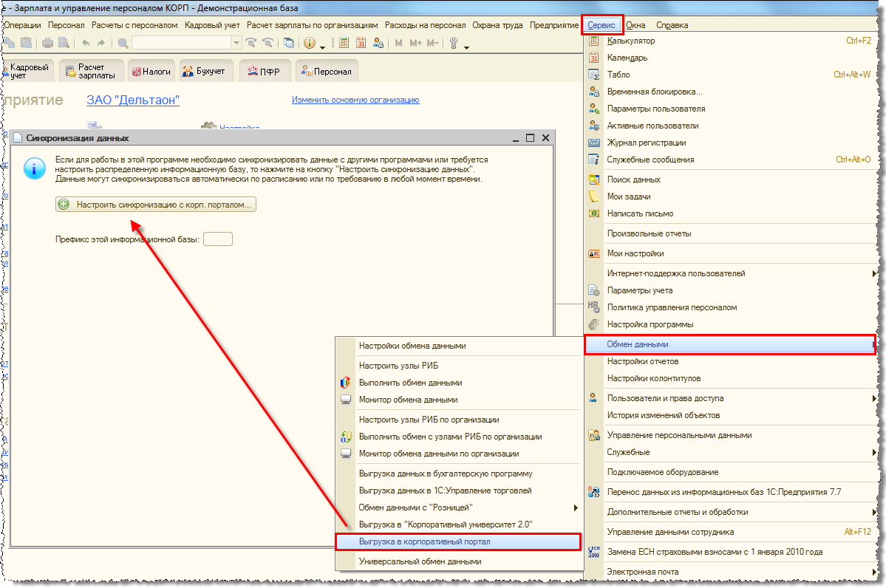Image resolution: width=886 pixels, height=588 pixels.
Task: Click into the Префикс информационной базы field
Action: (217, 239)
